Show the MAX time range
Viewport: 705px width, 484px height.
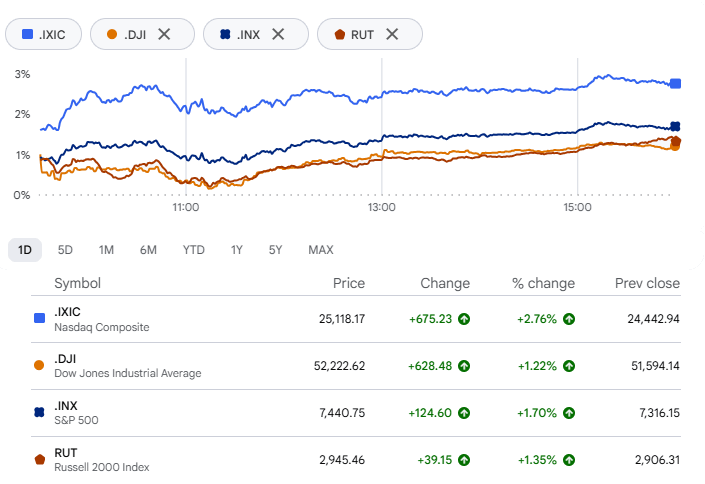[x=321, y=250]
